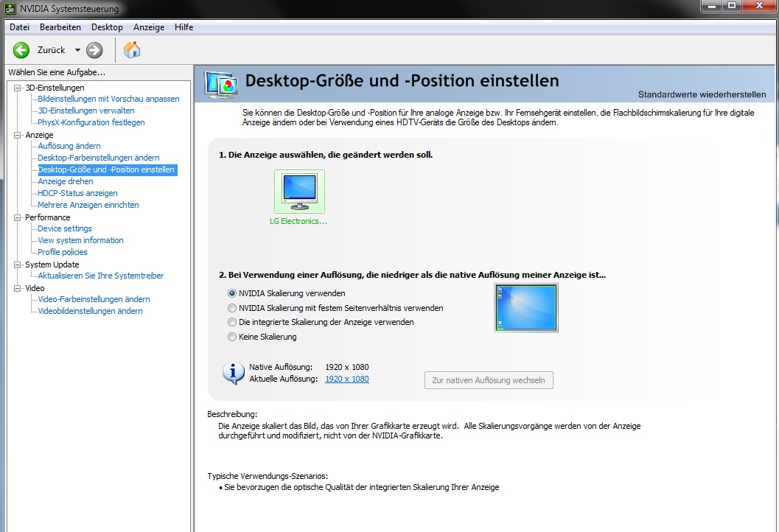Click the Performance category label
This screenshot has width=779, height=532.
[48, 217]
